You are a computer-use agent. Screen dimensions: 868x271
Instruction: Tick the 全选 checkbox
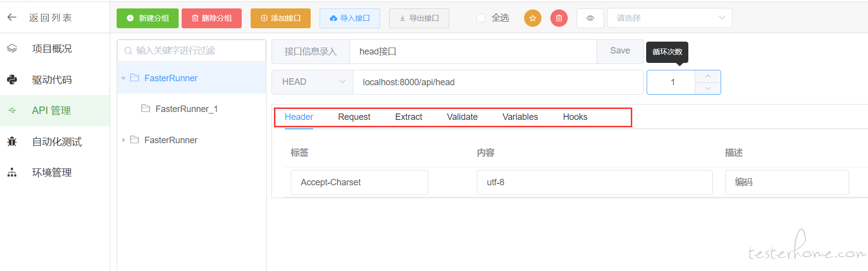click(481, 18)
